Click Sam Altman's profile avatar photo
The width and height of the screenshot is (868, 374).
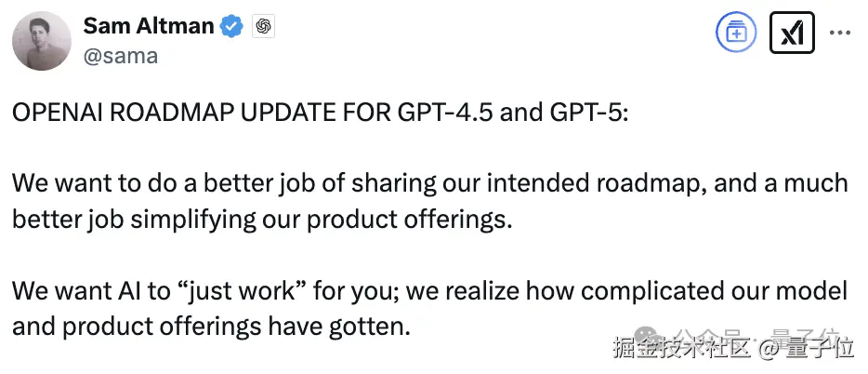42,39
